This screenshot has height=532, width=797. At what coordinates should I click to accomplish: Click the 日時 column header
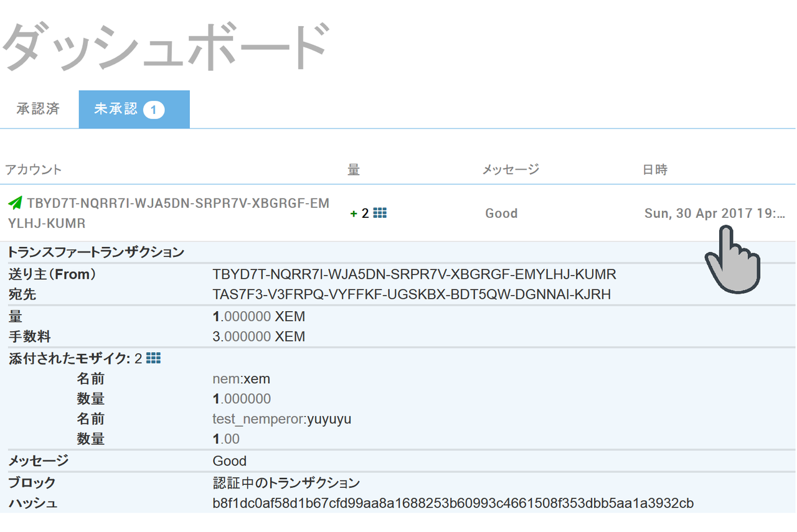pyautogui.click(x=655, y=169)
